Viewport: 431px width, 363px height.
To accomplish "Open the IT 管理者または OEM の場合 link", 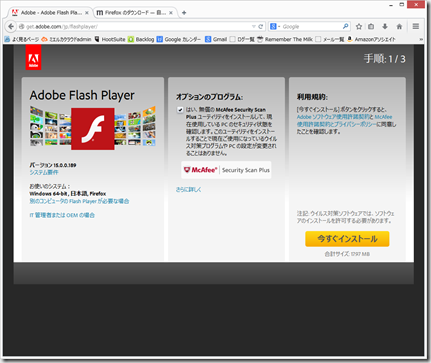I will (x=62, y=215).
